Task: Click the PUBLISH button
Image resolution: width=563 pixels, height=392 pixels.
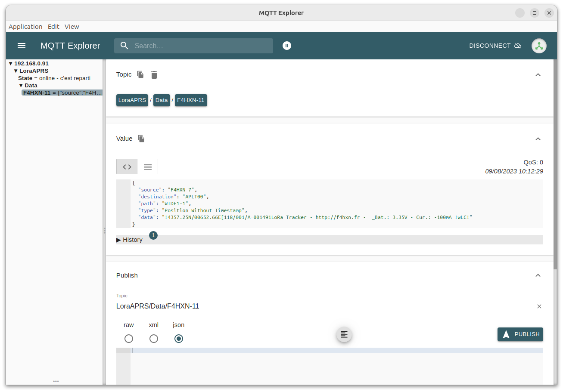Action: [x=520, y=334]
